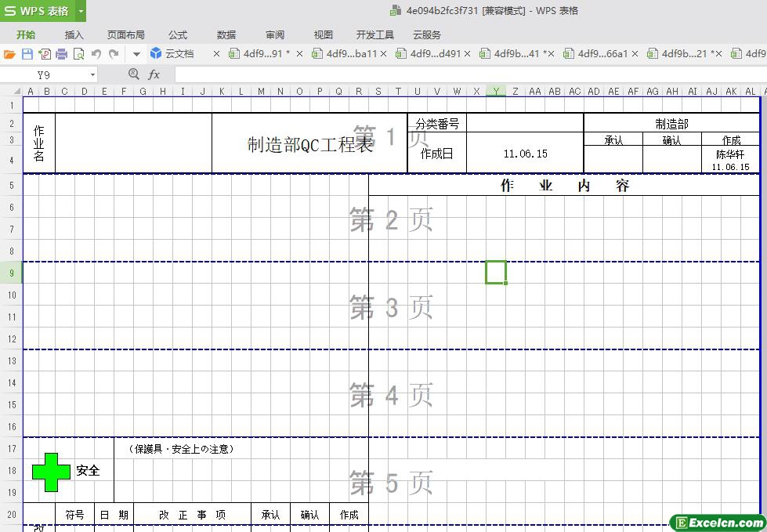Click the Redo arrow icon
The image size is (767, 532).
[x=114, y=54]
